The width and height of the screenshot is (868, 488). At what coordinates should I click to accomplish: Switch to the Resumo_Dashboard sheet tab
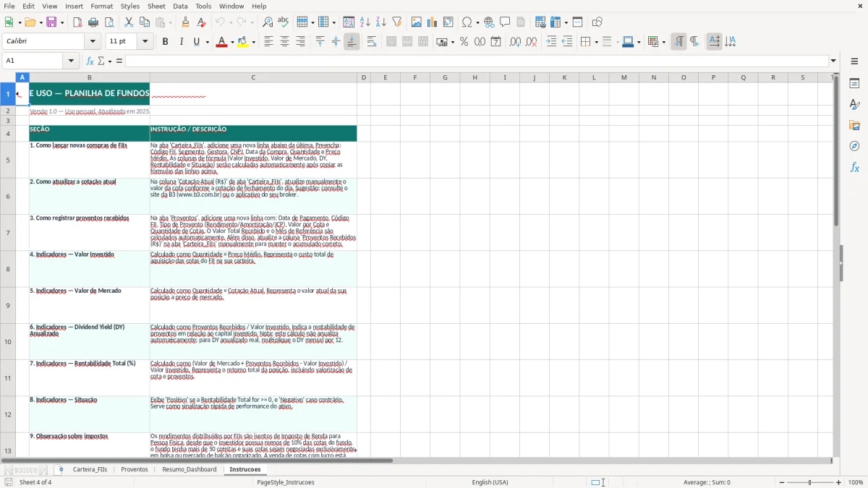coord(189,469)
